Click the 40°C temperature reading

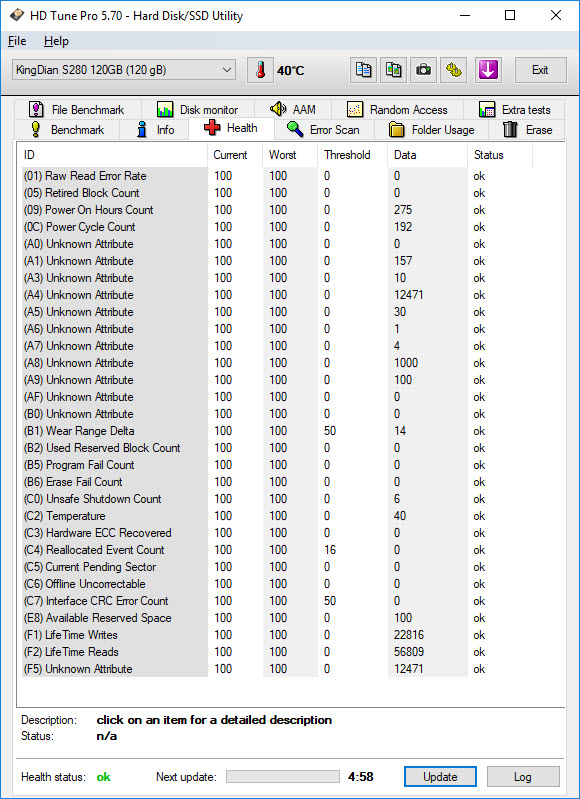pos(291,70)
